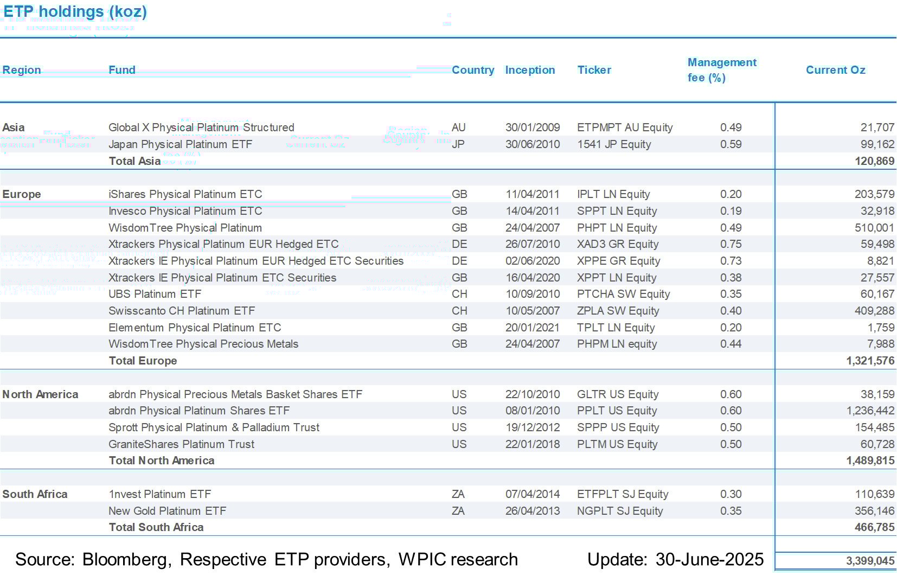
Task: Click the 'GLTR US Equity' ticker
Action: (618, 394)
